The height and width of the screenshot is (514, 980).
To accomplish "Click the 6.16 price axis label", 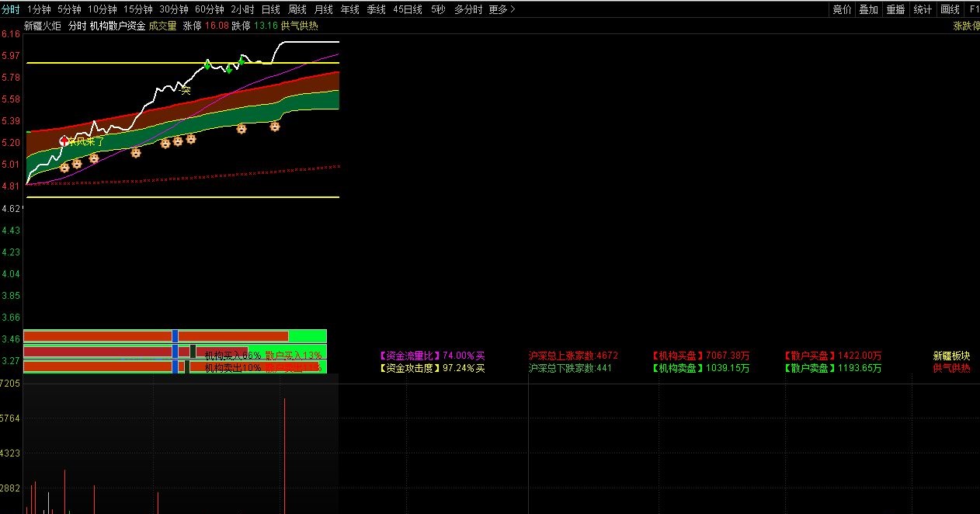I will pyautogui.click(x=11, y=34).
